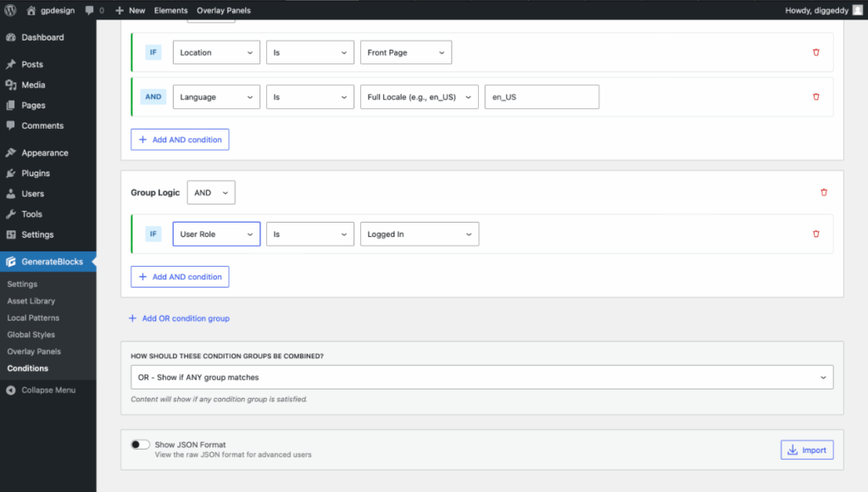Open GenerateBlocks Settings submenu item

[x=22, y=284]
